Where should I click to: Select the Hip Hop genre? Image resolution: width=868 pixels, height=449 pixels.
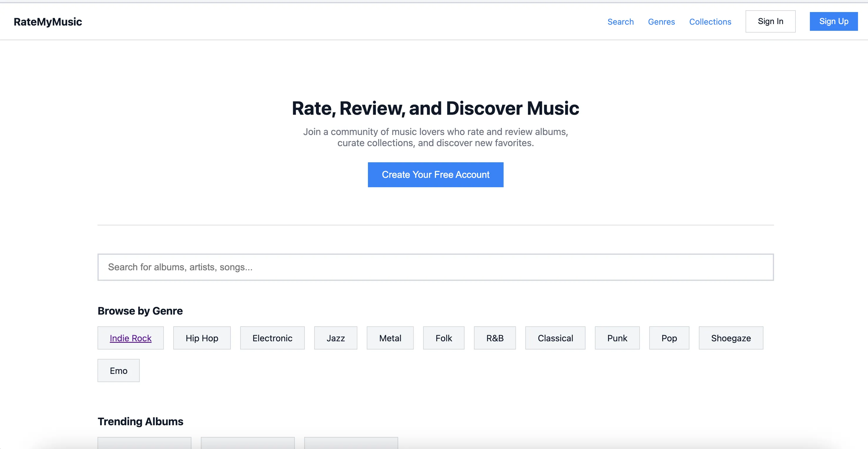click(x=201, y=338)
